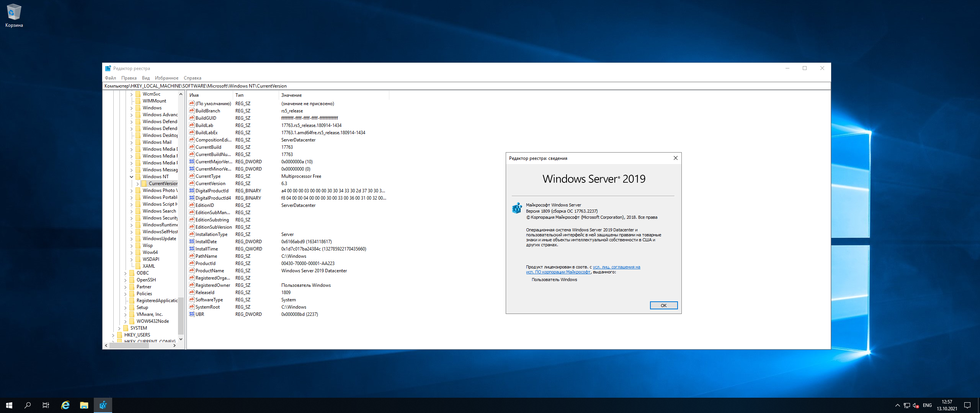
Task: Open Task View in taskbar
Action: tap(46, 405)
